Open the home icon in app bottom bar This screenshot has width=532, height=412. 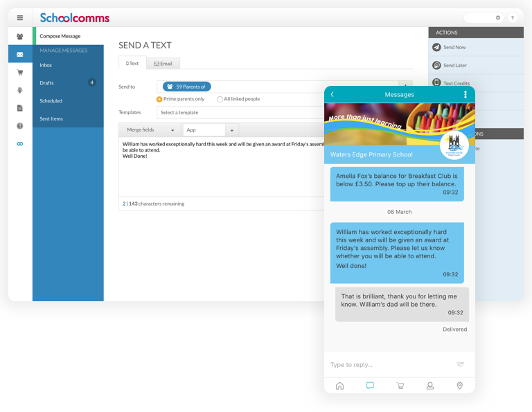[x=339, y=386]
